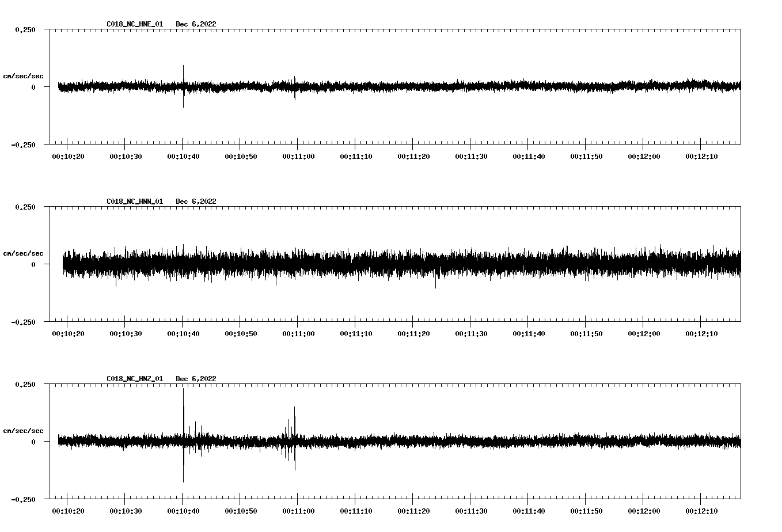Viewport: 782px width, 532px height.
Task: Click the cm/sec/sec label on the HNN plot
Action: (23, 253)
